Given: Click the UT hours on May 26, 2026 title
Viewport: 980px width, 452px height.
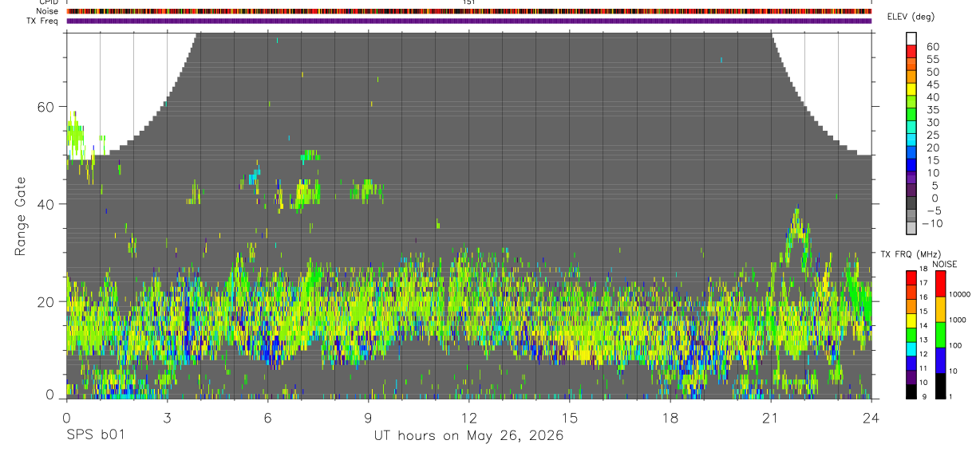Looking at the screenshot, I should [x=469, y=436].
